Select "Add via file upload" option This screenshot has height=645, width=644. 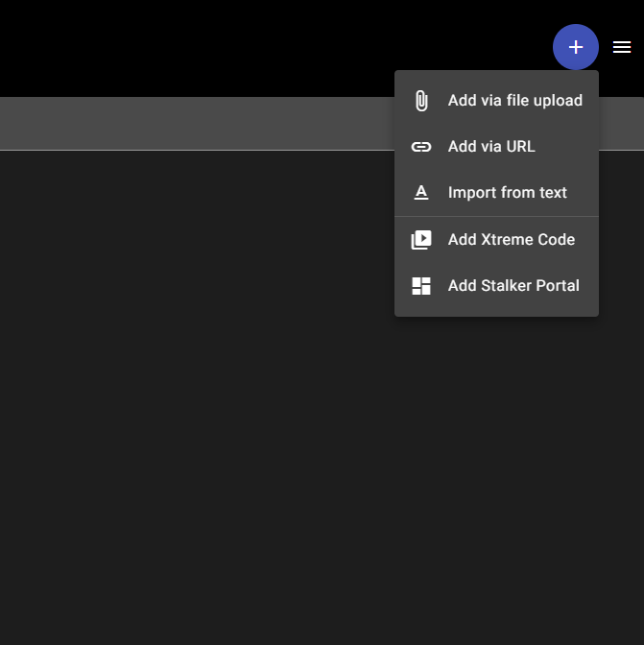tap(514, 101)
